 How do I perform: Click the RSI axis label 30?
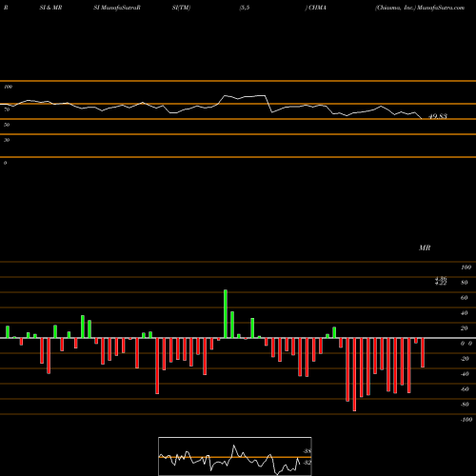[7, 140]
